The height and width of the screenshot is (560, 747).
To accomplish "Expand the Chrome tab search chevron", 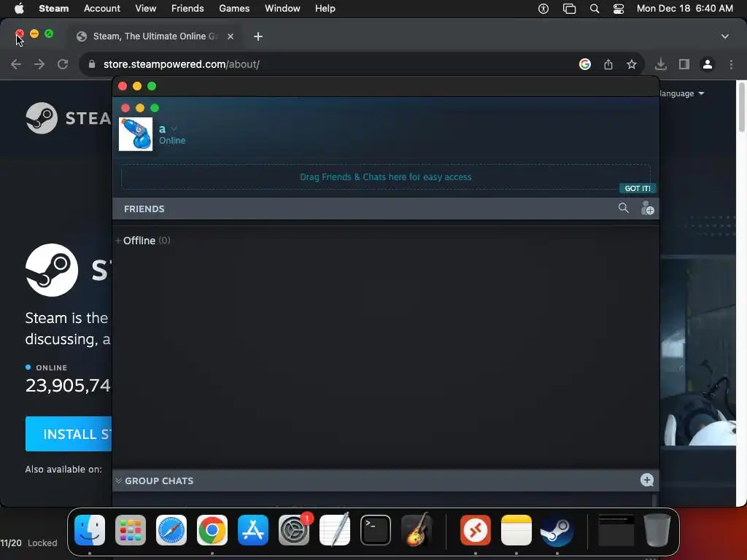I will [725, 36].
